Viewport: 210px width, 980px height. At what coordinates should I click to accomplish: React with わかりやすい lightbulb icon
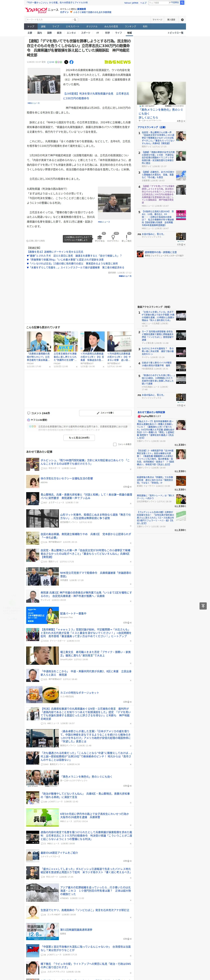tap(113, 237)
